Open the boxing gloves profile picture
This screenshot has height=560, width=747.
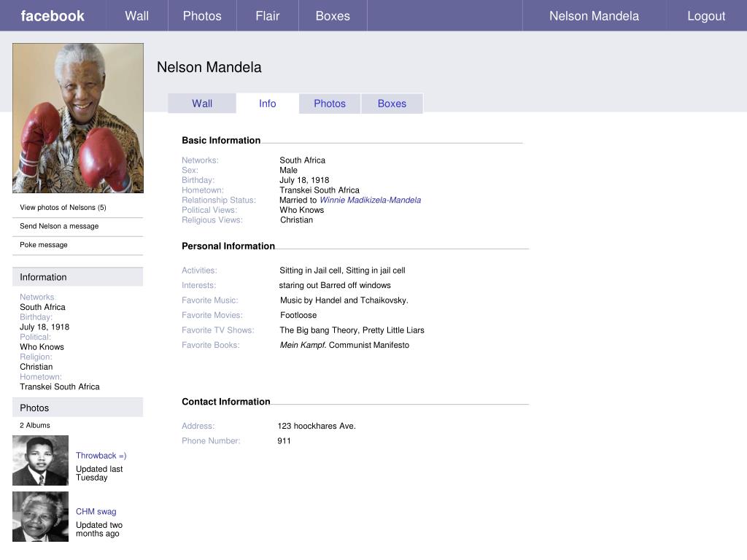pos(78,118)
